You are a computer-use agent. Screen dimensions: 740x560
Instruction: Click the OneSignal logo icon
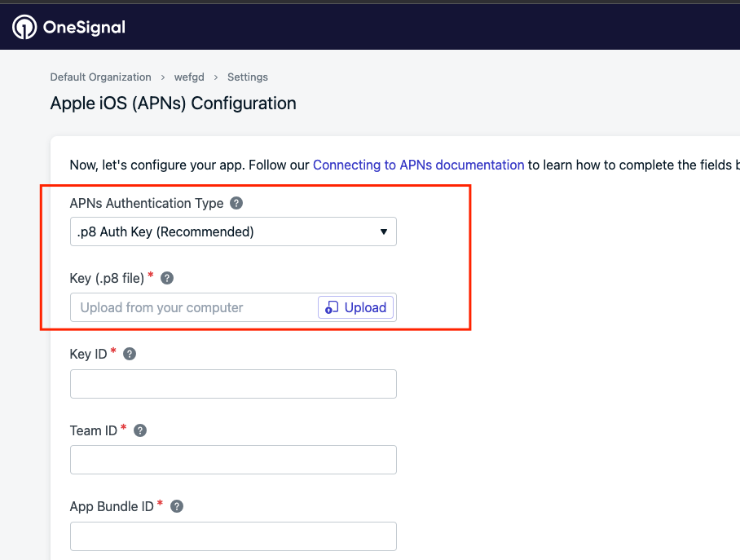pyautogui.click(x=24, y=27)
